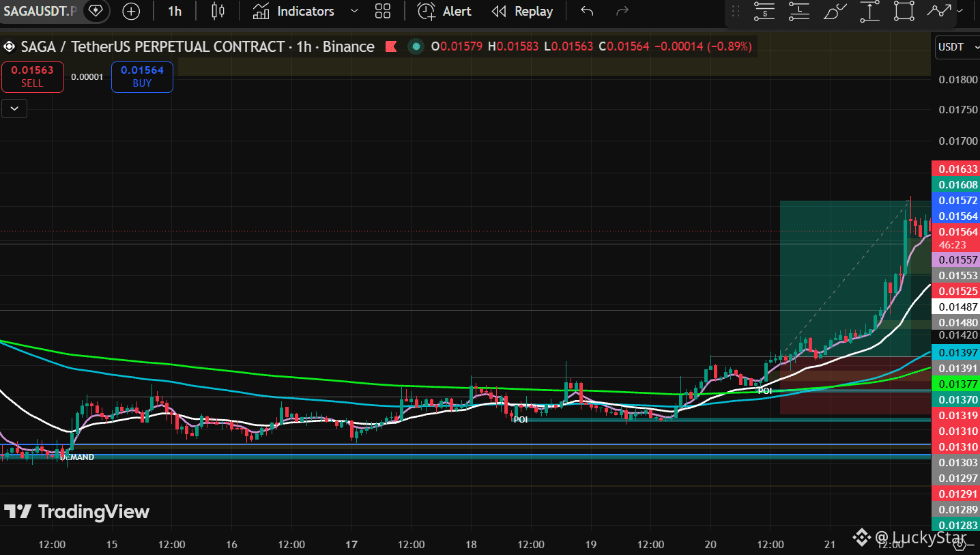Click the SAGA / TetherUS PERPETUAL CONTRACT title

[x=153, y=46]
